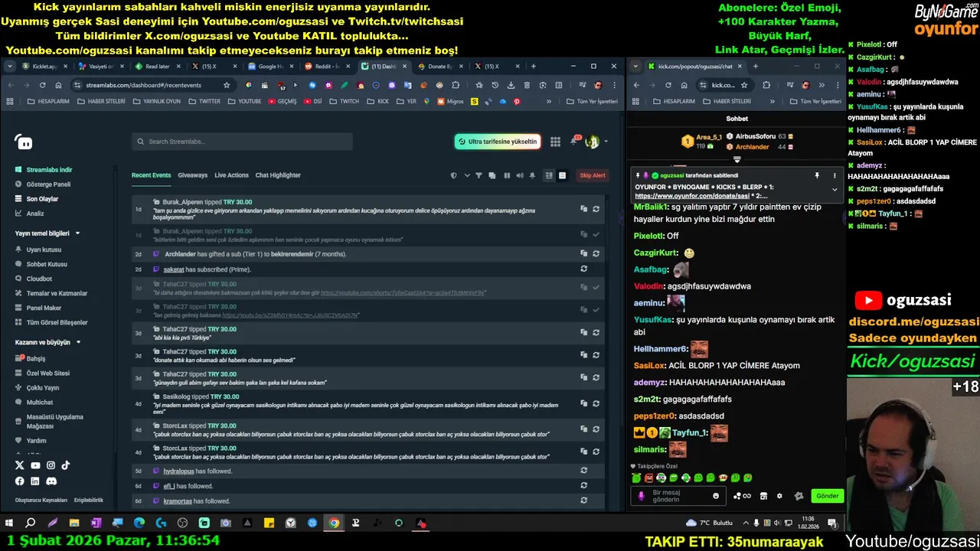Switch to the list layout view of events
Image resolution: width=980 pixels, height=551 pixels.
click(x=562, y=175)
